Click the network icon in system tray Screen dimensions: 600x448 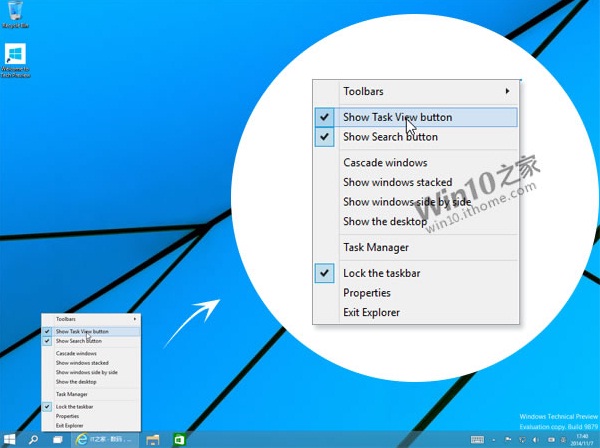click(x=522, y=440)
